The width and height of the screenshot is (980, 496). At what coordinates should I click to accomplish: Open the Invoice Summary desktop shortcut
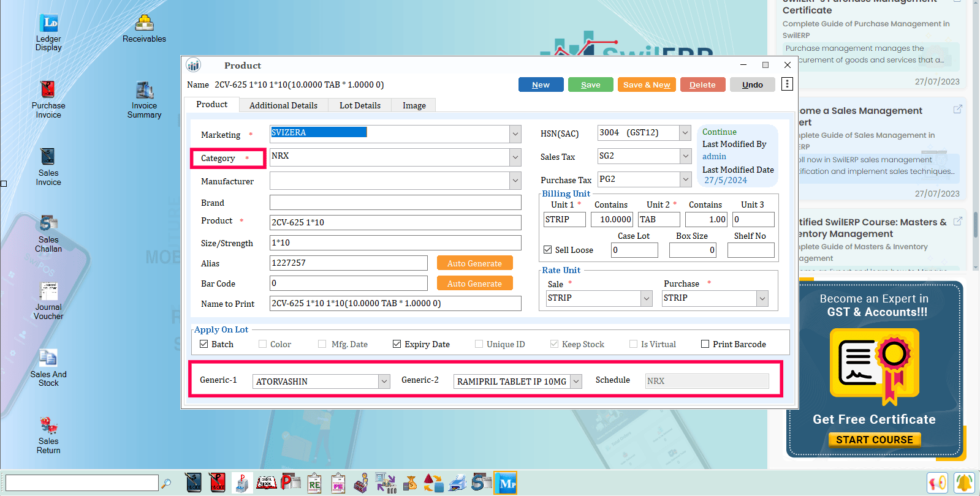click(x=144, y=100)
